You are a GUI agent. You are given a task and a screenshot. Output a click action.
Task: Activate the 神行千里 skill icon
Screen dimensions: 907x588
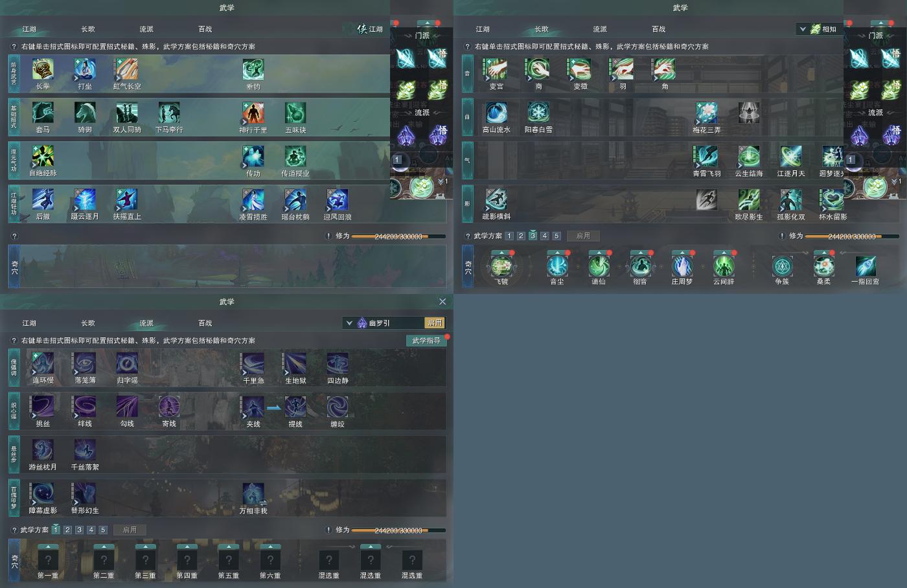253,113
